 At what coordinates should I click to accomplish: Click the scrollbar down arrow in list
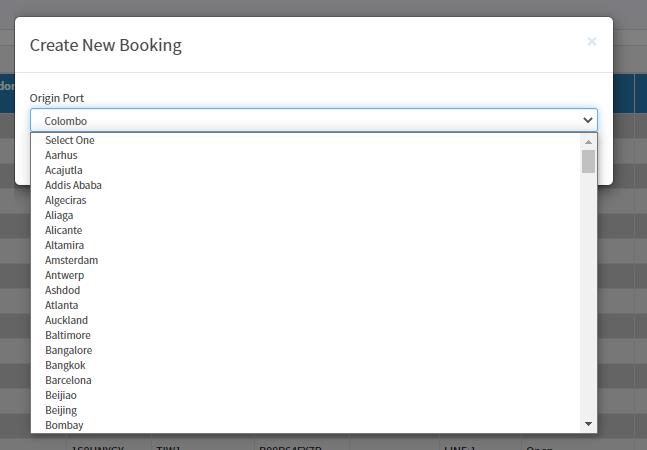588,424
